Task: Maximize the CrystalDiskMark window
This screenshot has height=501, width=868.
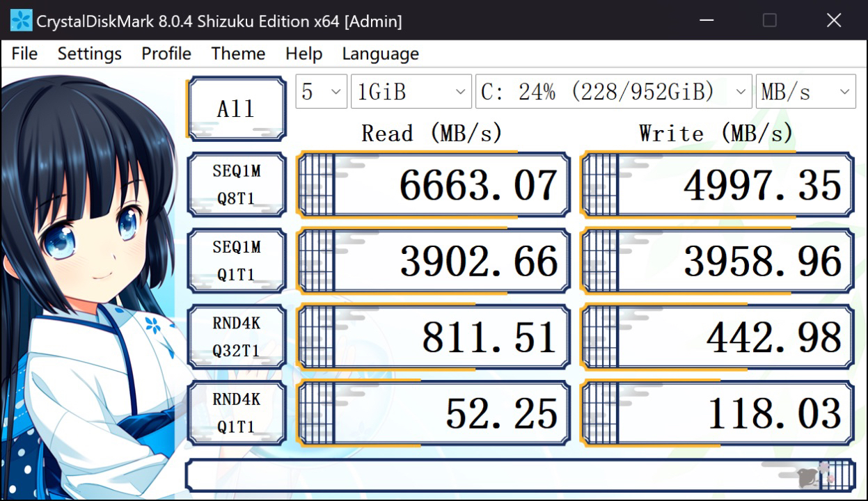Action: (769, 21)
